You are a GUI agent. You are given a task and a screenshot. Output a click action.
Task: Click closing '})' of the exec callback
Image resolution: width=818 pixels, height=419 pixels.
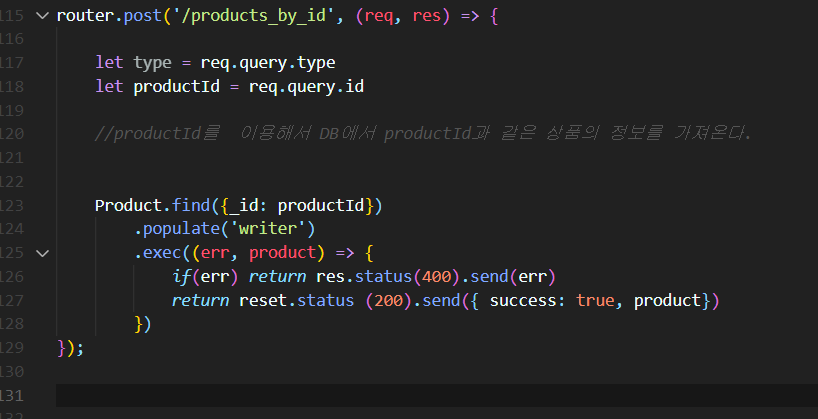coord(143,324)
